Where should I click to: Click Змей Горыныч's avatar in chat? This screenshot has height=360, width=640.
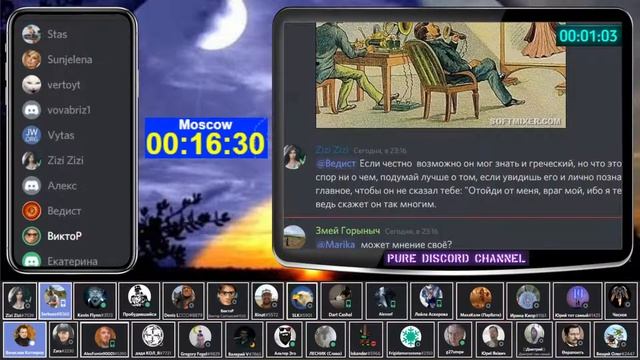point(294,237)
